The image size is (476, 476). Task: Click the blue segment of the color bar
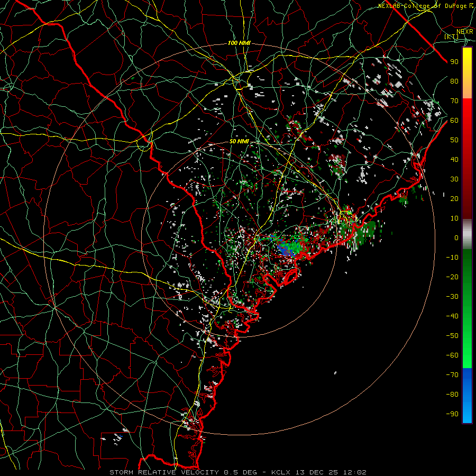click(x=467, y=396)
